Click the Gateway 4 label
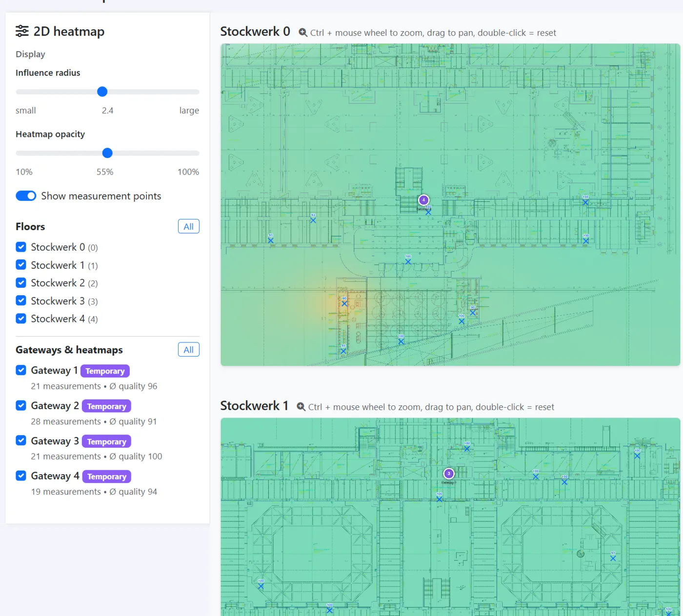This screenshot has height=616, width=683. (55, 476)
